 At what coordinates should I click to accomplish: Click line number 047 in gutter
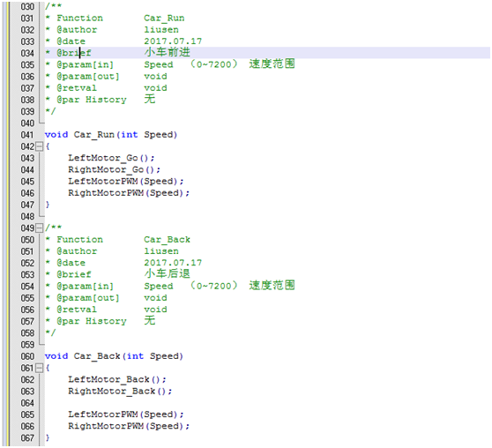coord(27,205)
